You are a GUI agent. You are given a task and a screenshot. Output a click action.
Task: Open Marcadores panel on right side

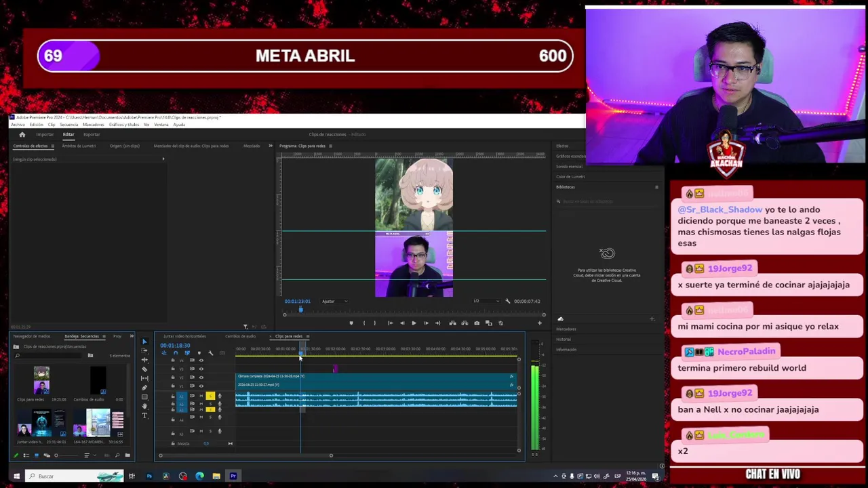click(x=566, y=329)
